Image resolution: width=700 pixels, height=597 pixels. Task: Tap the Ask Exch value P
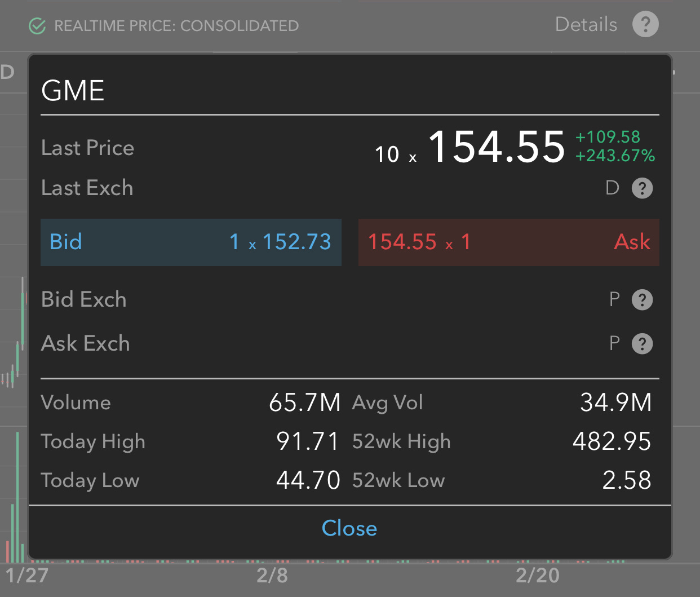(x=614, y=343)
